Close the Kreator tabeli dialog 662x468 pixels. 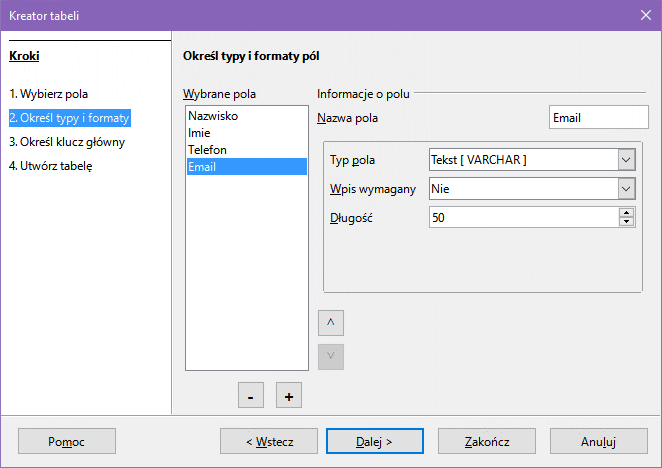click(x=645, y=15)
